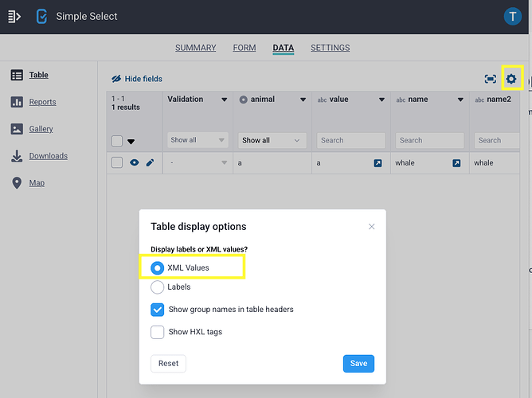The image size is (532, 398).
Task: Open the Gallery link in the sidebar
Action: 41,129
